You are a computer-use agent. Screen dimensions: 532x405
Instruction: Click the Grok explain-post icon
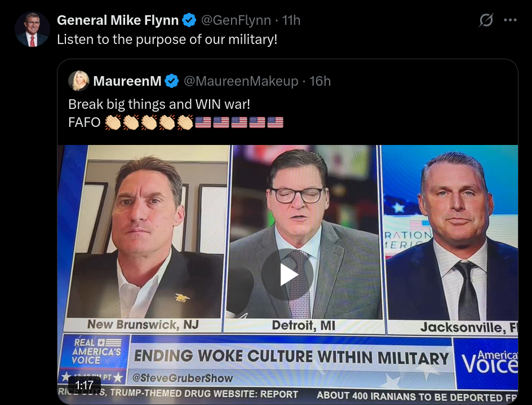point(486,21)
